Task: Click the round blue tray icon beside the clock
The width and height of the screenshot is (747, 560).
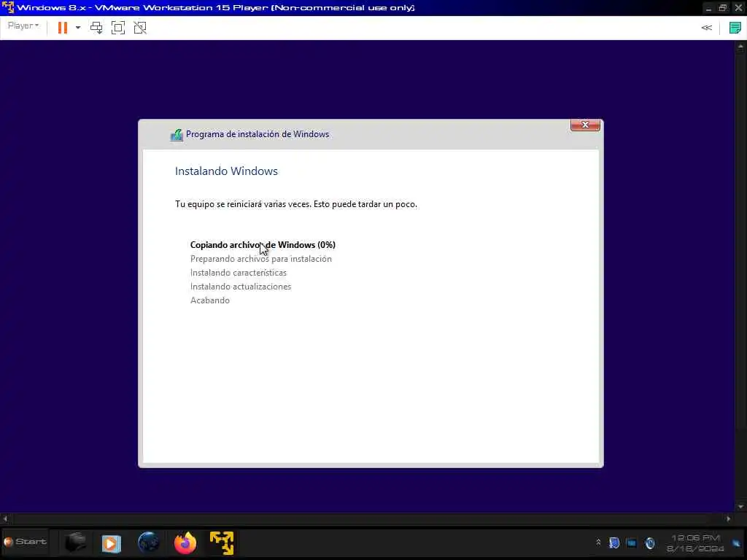Action: (x=650, y=542)
